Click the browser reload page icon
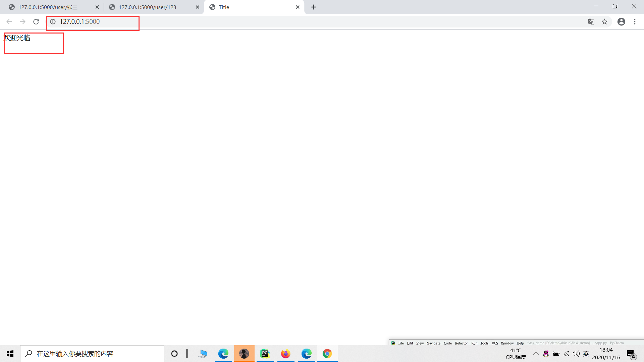This screenshot has height=362, width=644. (36, 22)
